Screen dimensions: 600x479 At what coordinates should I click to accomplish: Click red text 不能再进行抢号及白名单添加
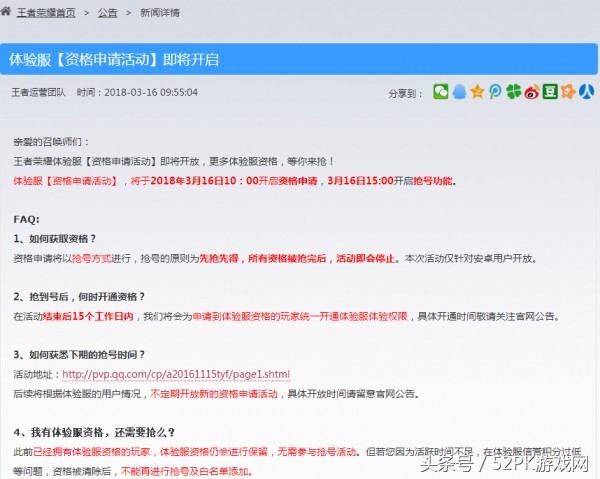(185, 471)
